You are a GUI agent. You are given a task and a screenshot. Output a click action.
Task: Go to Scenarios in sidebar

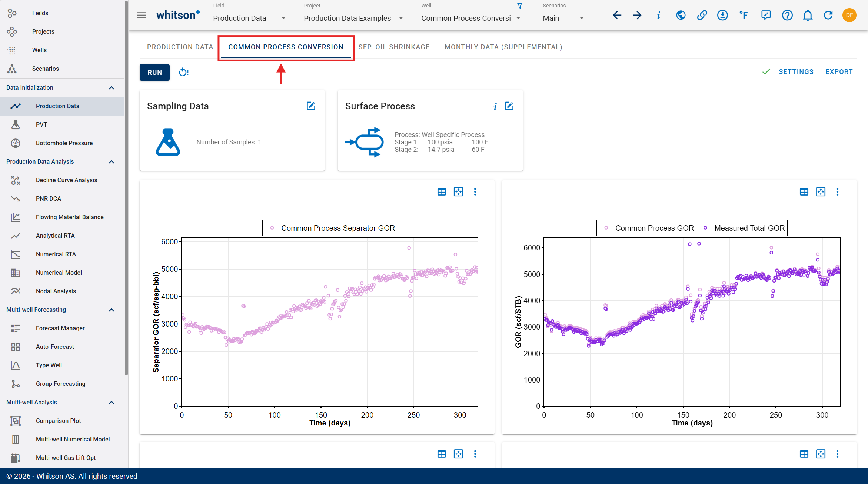point(62,69)
